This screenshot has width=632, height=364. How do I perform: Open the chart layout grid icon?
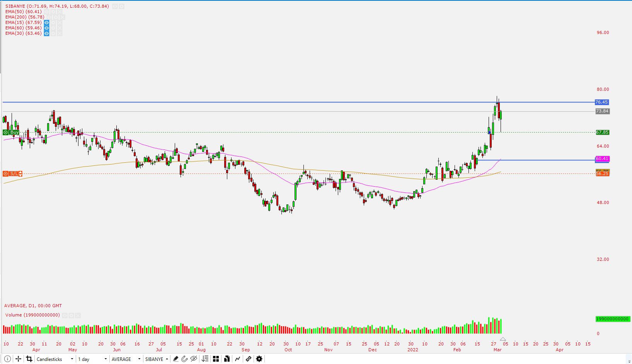tap(216, 359)
